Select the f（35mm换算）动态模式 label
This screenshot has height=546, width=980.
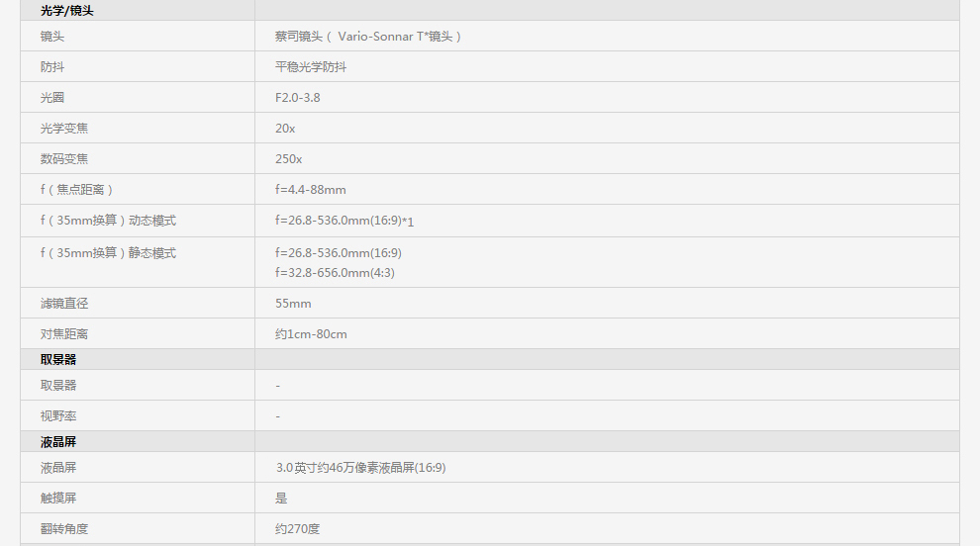pos(108,221)
